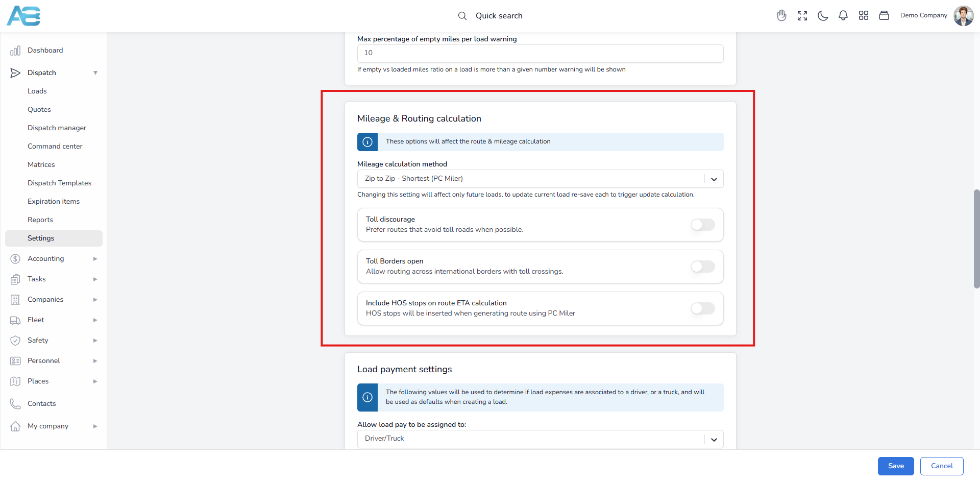The height and width of the screenshot is (482, 980).
Task: Click the Save button
Action: [895, 466]
